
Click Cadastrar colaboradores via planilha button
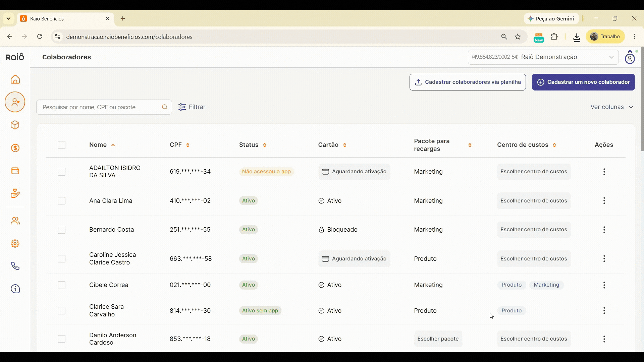(x=468, y=82)
